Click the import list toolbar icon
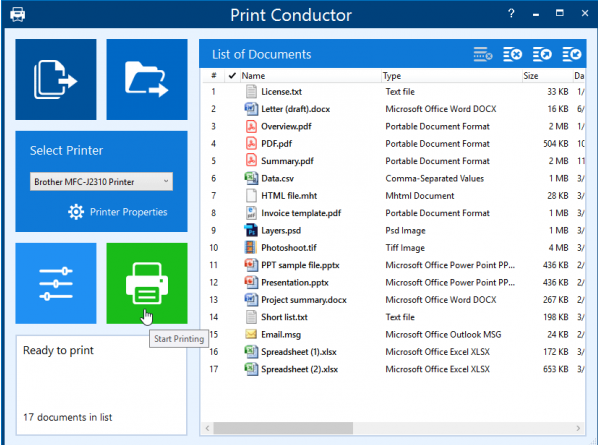The image size is (598, 445). [572, 55]
